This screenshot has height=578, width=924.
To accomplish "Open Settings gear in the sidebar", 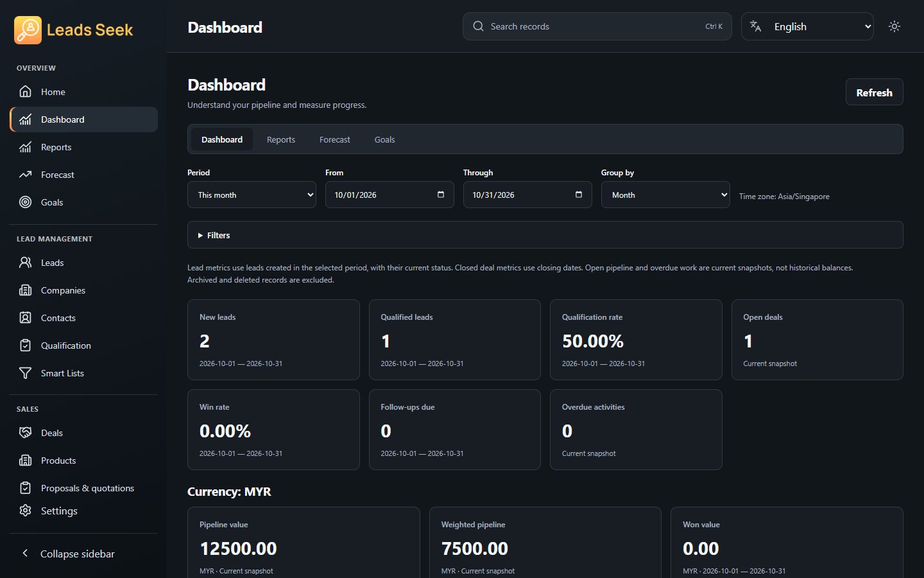I will click(x=25, y=511).
